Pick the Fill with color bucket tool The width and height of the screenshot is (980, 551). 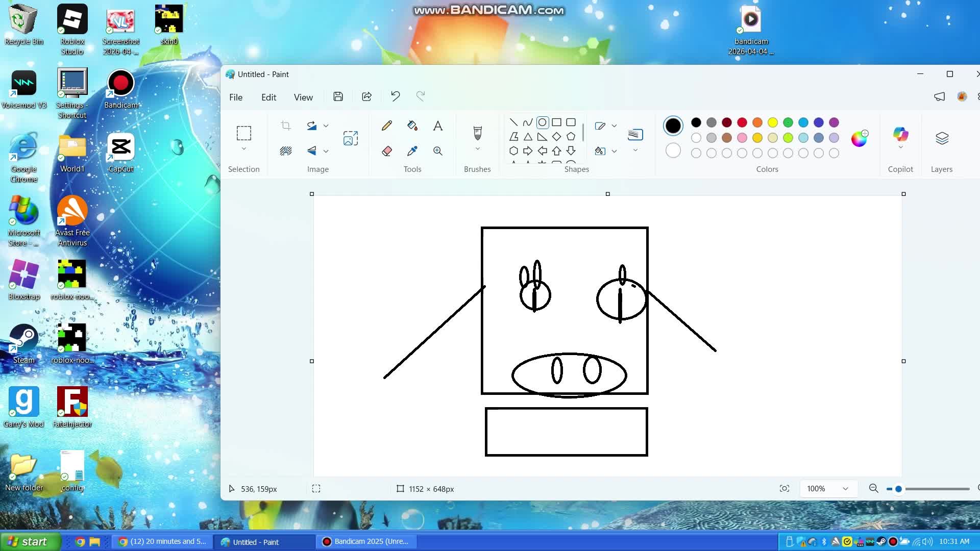(412, 126)
